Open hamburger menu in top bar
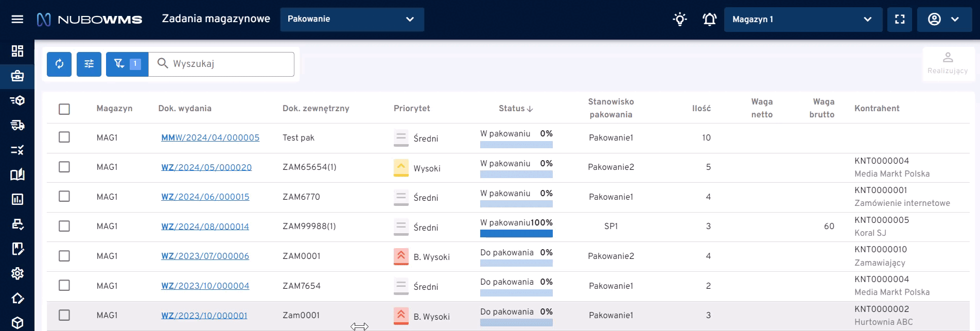This screenshot has width=980, height=331. 17,20
